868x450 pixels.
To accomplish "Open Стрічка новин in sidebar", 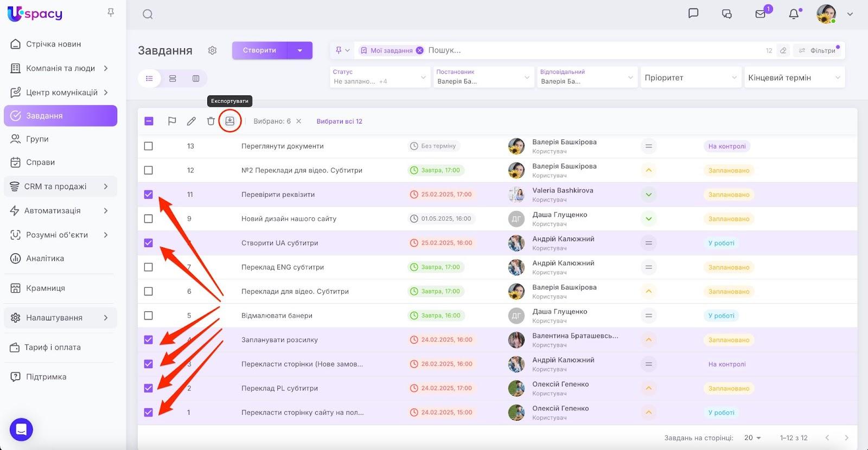I will point(53,44).
